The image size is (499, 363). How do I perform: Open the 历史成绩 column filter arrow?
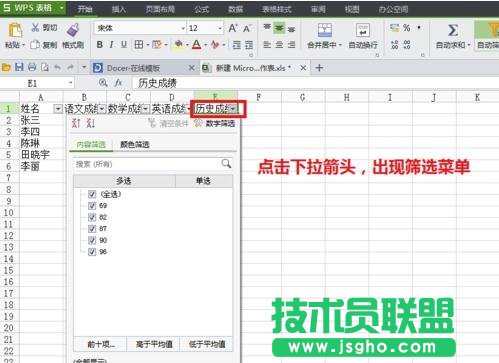(233, 109)
